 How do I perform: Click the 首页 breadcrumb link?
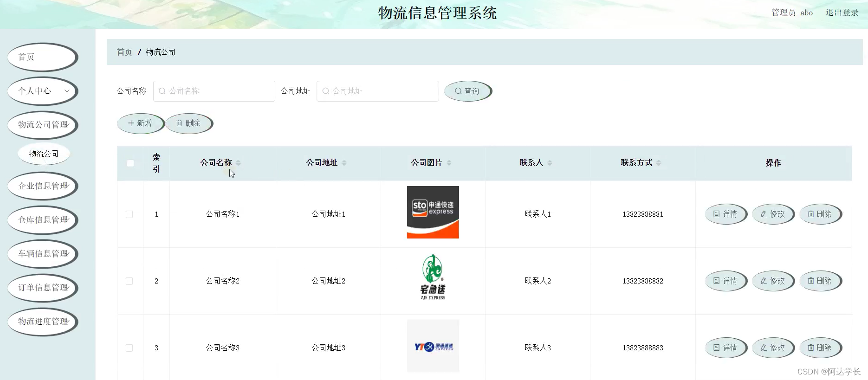coord(124,52)
